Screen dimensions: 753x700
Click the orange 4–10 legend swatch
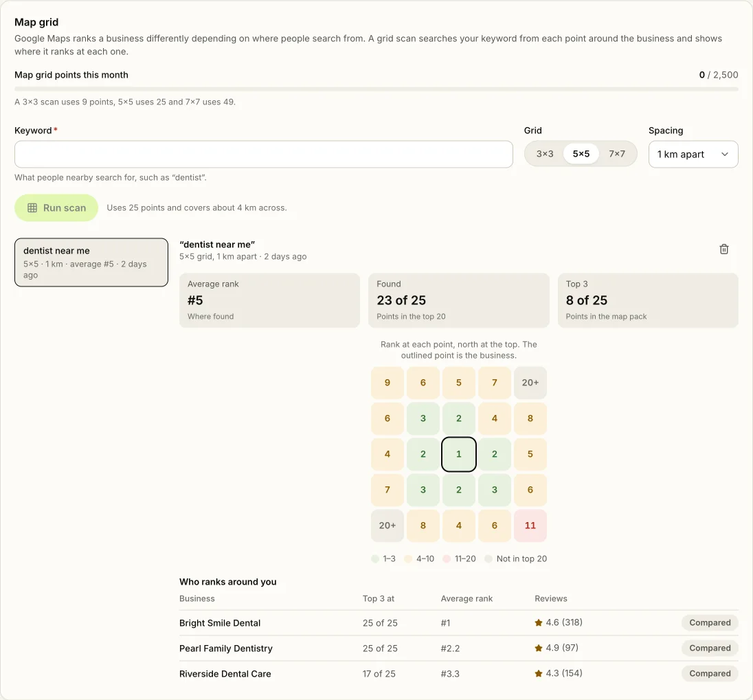click(408, 559)
